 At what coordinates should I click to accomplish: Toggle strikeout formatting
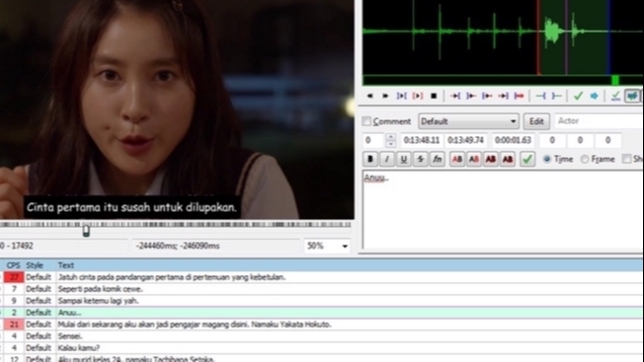(420, 159)
